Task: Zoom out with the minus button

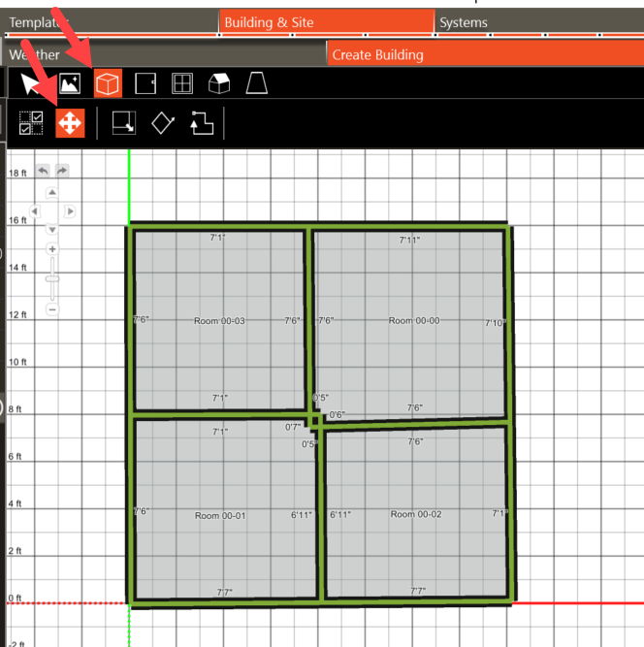Action: tap(52, 309)
